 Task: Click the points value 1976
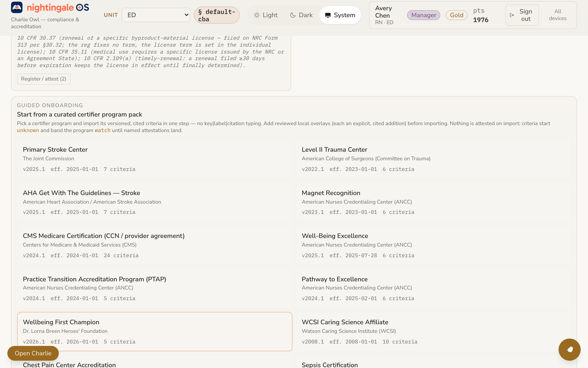tap(481, 20)
